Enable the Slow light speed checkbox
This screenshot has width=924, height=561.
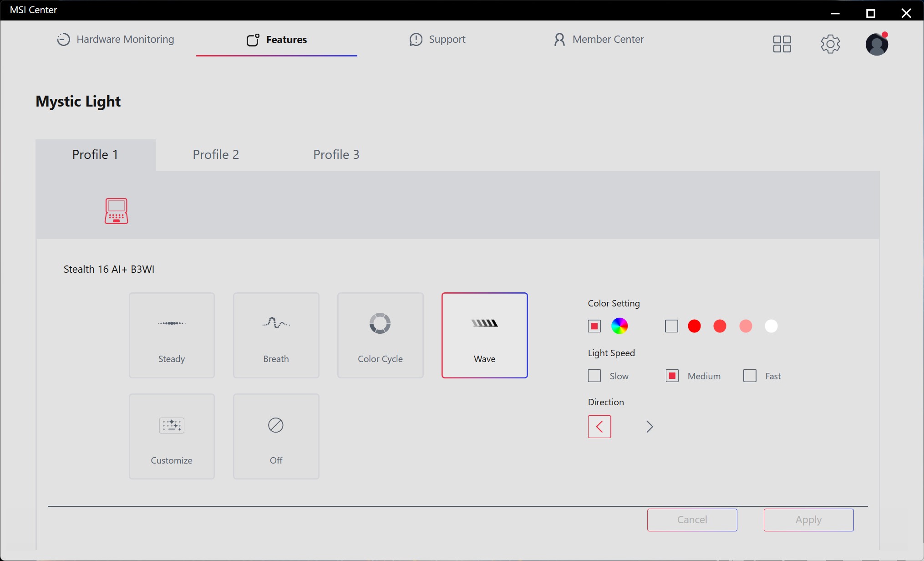click(x=594, y=376)
